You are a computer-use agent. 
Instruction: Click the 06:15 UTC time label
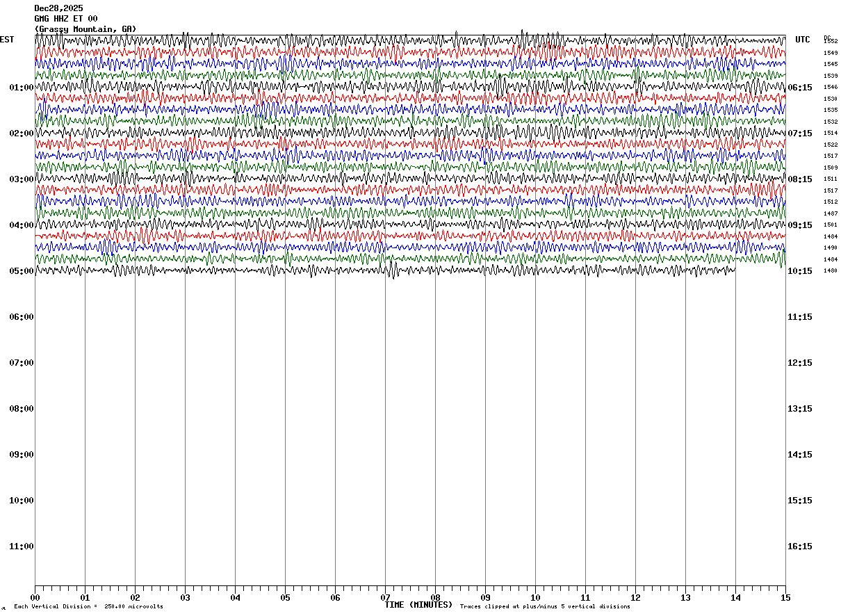point(800,88)
